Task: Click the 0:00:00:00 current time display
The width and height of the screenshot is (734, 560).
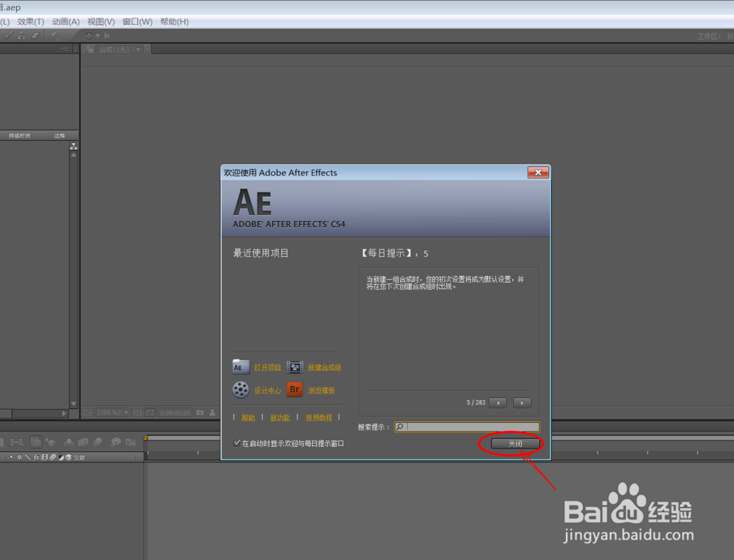Action: [175, 412]
